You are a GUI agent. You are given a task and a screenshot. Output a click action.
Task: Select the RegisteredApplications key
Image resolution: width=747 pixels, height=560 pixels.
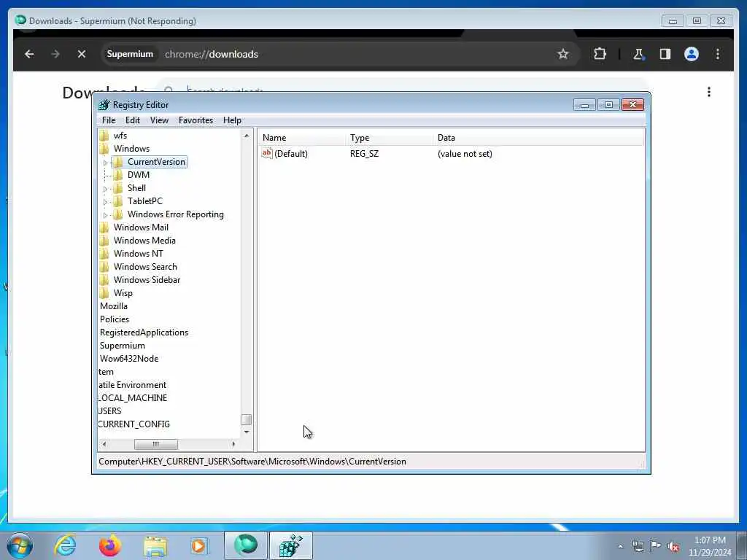click(x=144, y=332)
